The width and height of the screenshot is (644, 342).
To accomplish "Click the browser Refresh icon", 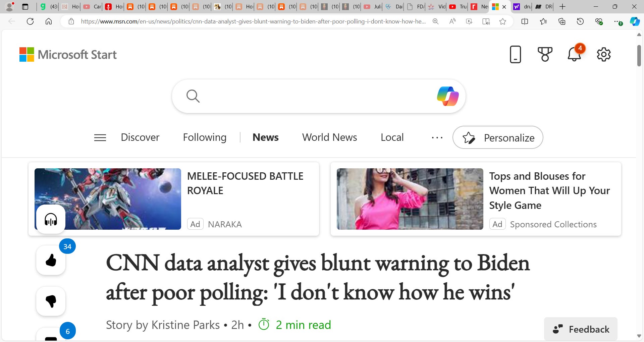I will 30,21.
